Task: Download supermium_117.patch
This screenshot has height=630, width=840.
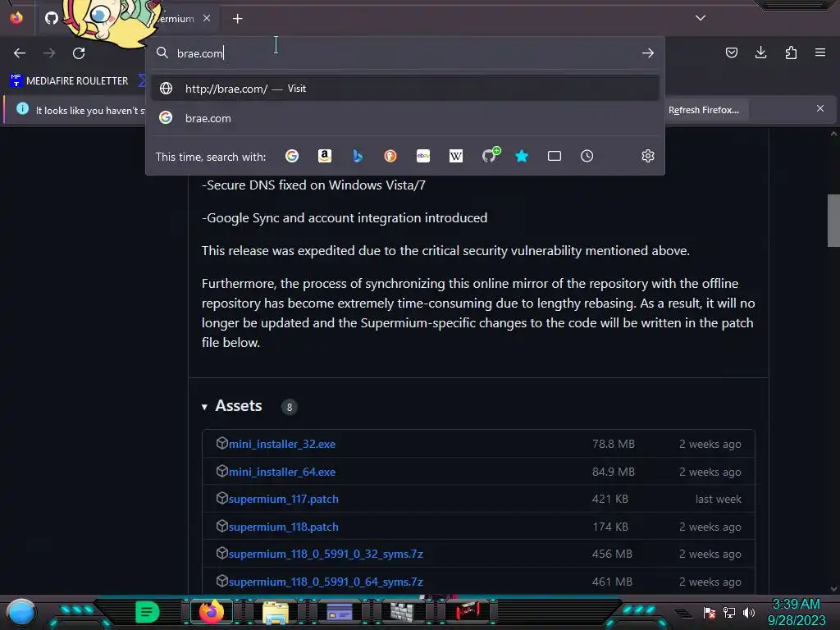Action: coord(283,500)
